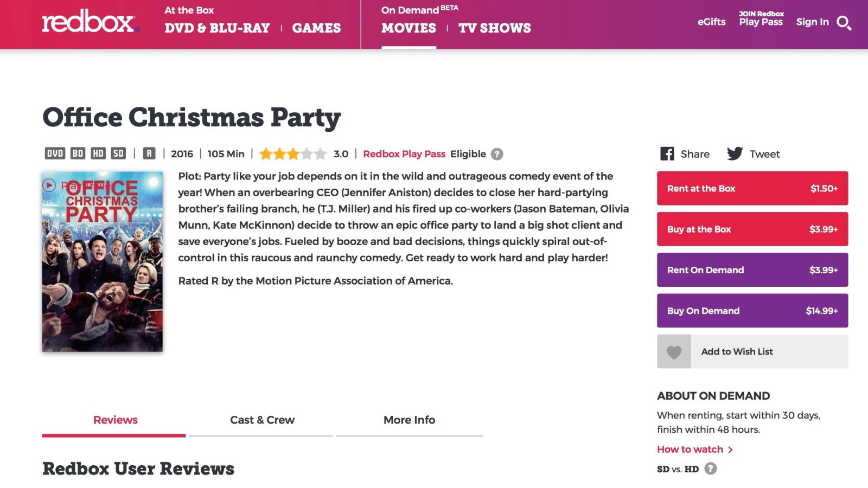Screen dimensions: 868x488
Task: Select the Reviews tab
Action: [x=115, y=420]
